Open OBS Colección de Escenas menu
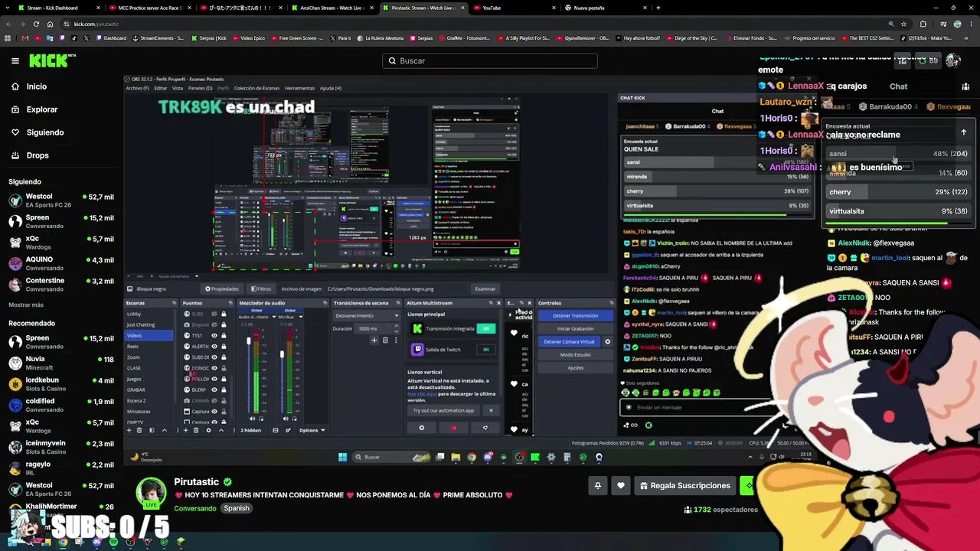 [256, 88]
